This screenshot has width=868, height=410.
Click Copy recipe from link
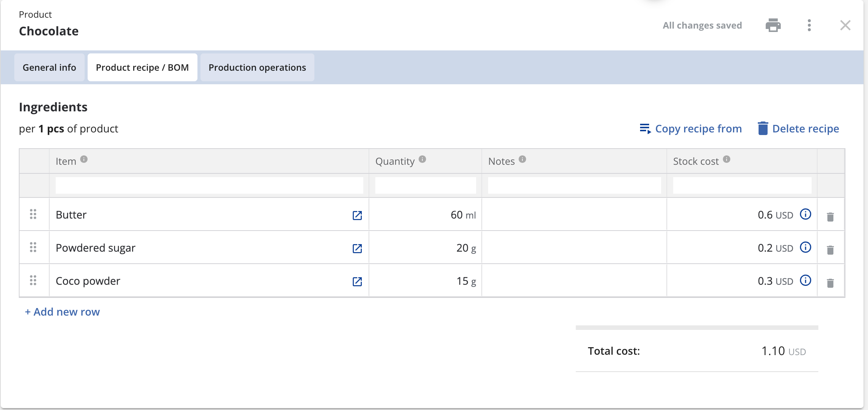point(691,129)
